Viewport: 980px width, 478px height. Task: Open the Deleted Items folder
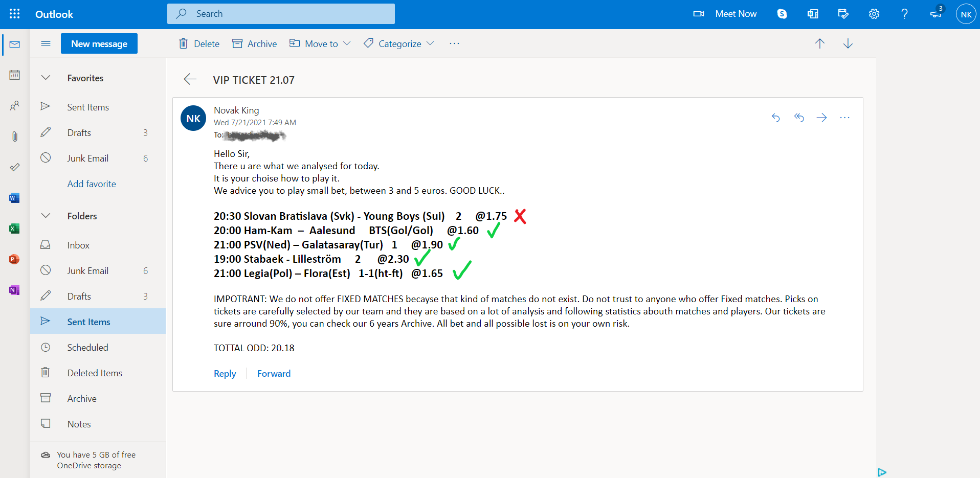98,373
